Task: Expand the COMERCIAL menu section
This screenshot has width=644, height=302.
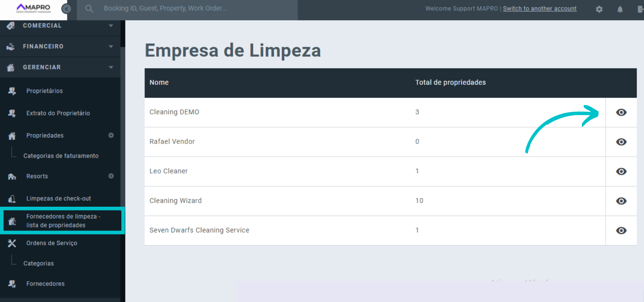Action: pos(60,26)
